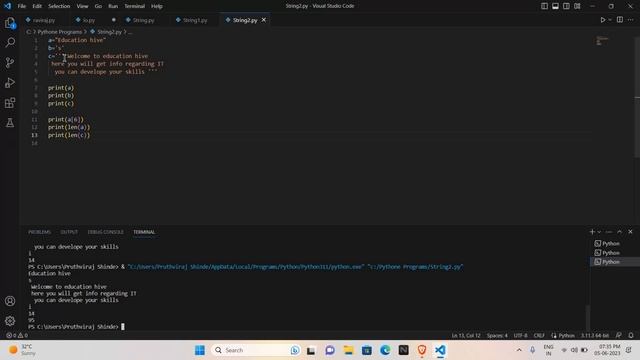
Task: Open the Source Control view
Action: point(10,62)
